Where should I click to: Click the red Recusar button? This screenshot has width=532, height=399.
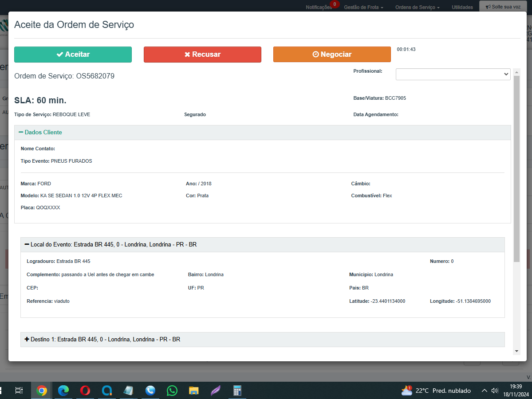pyautogui.click(x=203, y=55)
